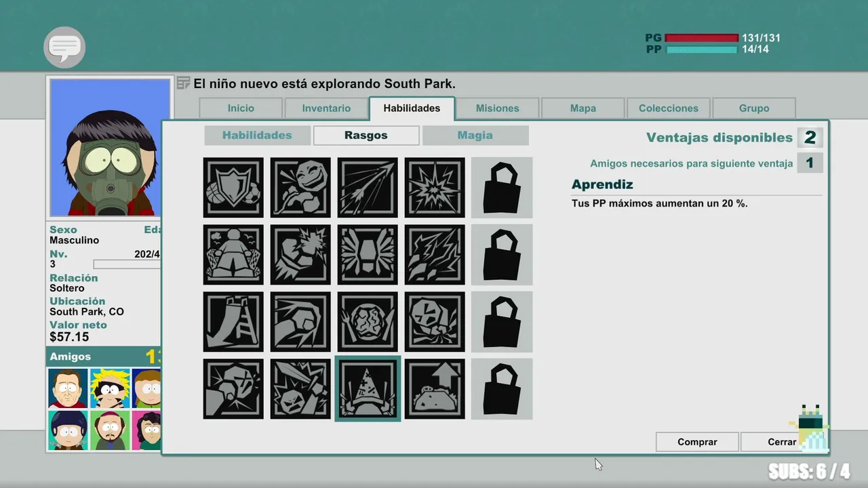Screen dimensions: 868x488
Task: Click the red PG health bar
Action: tap(701, 38)
